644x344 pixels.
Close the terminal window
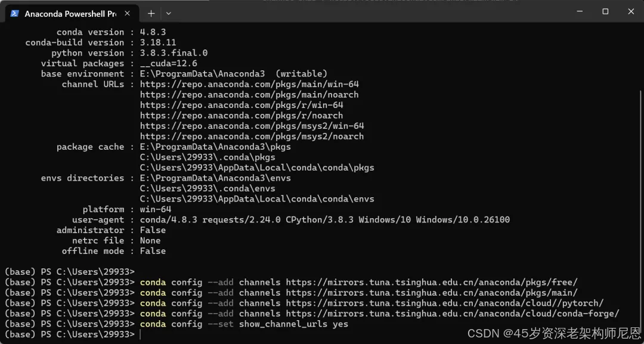coord(631,11)
